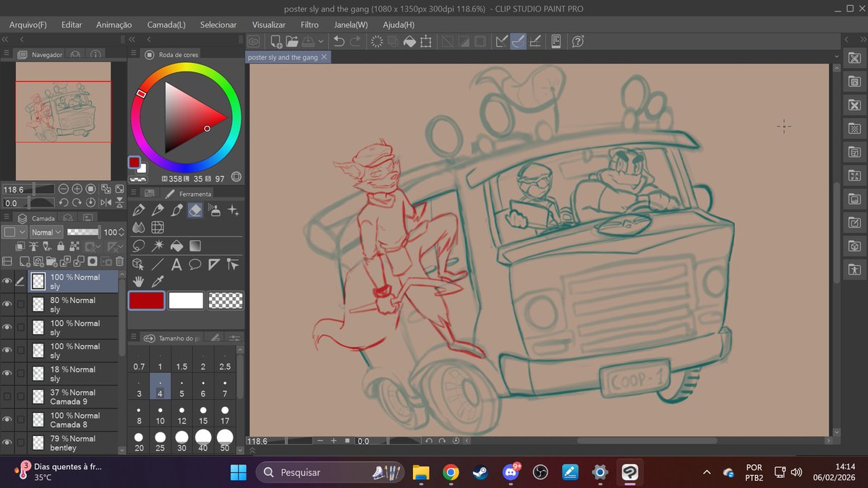Image resolution: width=868 pixels, height=488 pixels.
Task: Click the Delete layer trash icon
Action: [x=119, y=261]
